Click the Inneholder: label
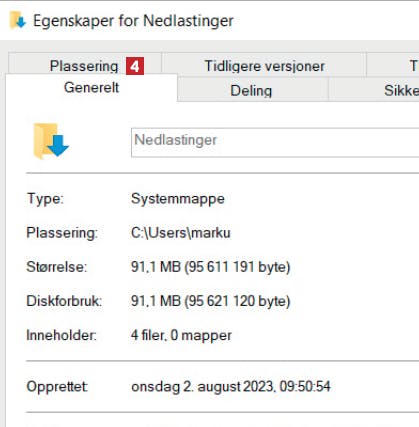Screen dimensions: 419x427 [x=62, y=335]
